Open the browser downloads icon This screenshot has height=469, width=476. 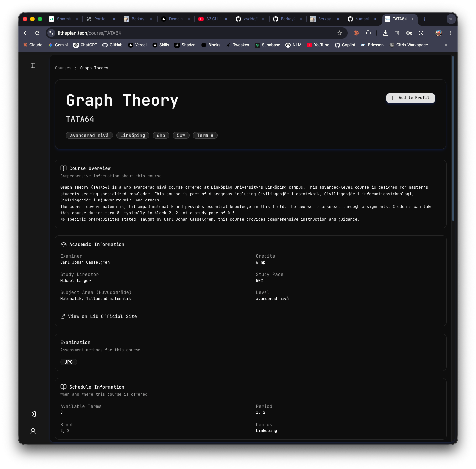point(385,33)
